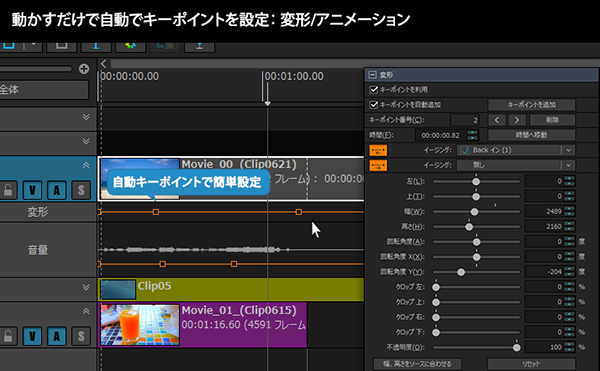
Task: Click the 不透明度 value stepper arrows
Action: point(570,347)
